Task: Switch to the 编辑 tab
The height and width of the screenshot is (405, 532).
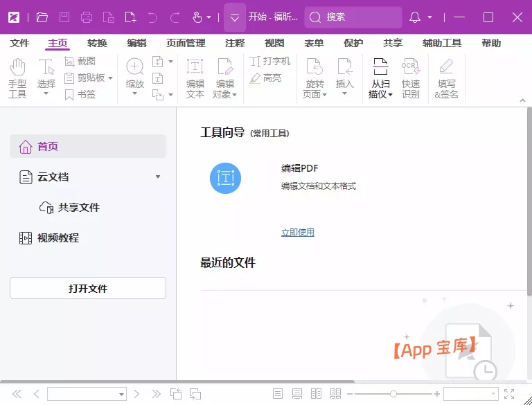Action: 136,43
